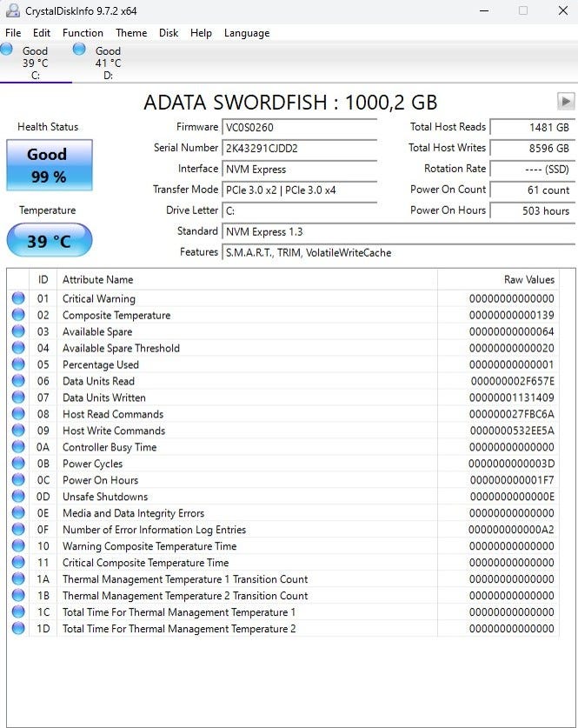Click the Serial Number field
The image size is (578, 728).
click(x=300, y=148)
